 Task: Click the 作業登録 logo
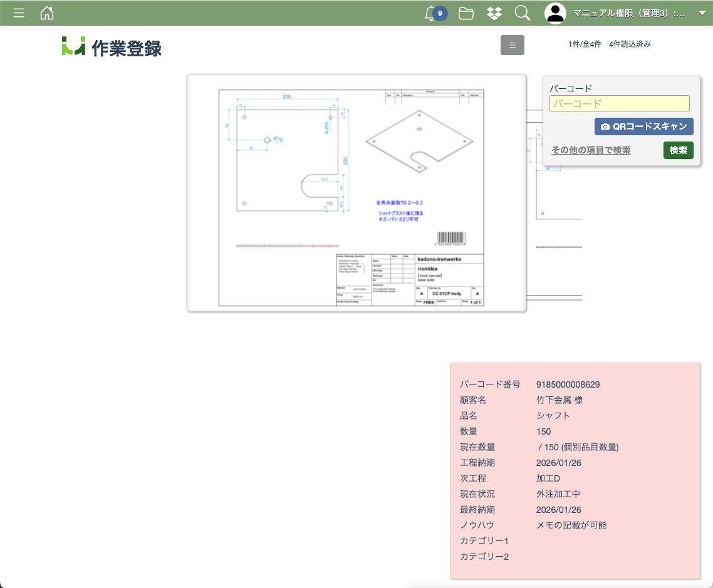pos(112,48)
